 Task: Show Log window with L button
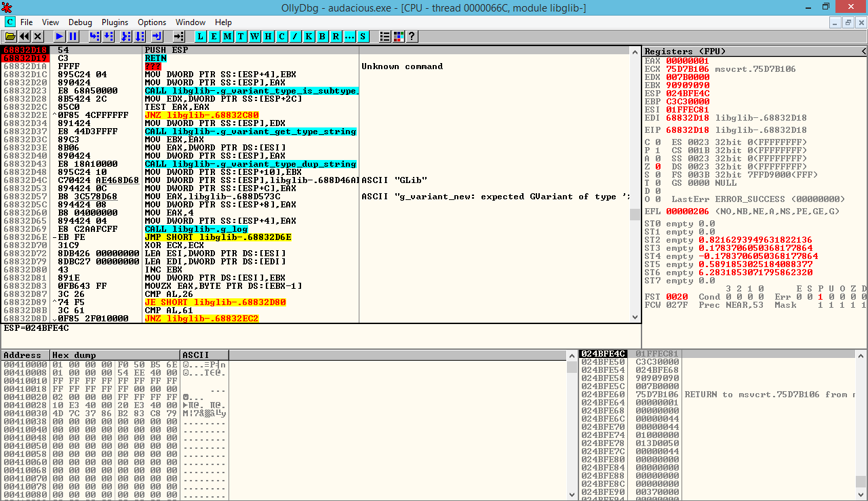click(201, 36)
